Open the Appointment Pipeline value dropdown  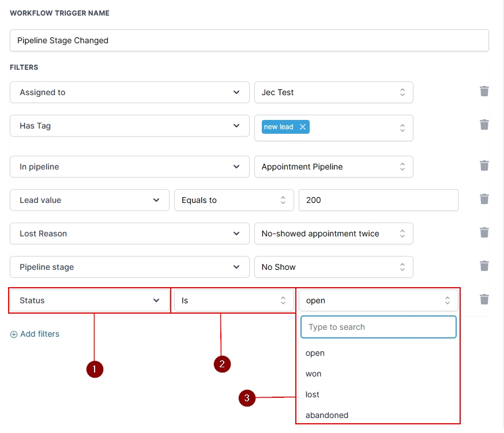(333, 167)
